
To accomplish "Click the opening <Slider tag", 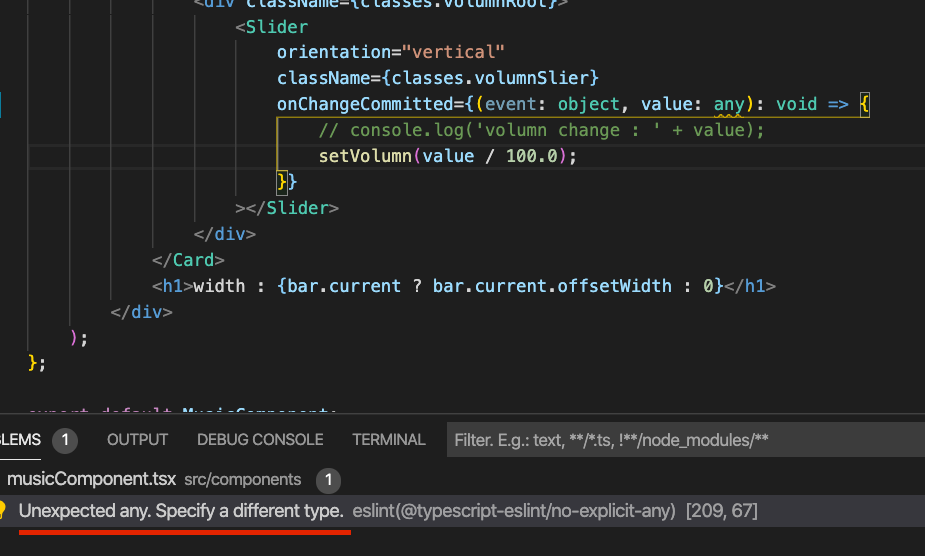I will pos(271,27).
